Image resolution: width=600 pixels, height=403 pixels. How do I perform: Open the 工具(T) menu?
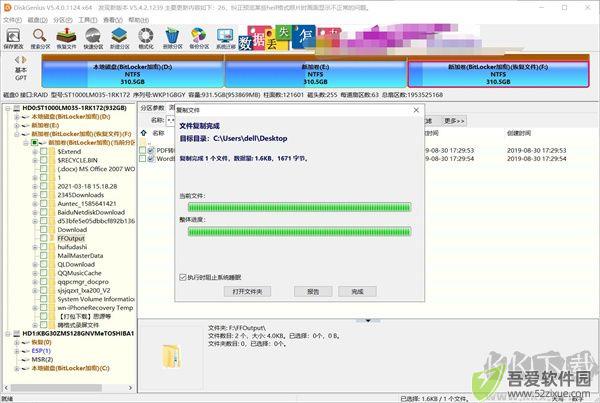[x=88, y=20]
